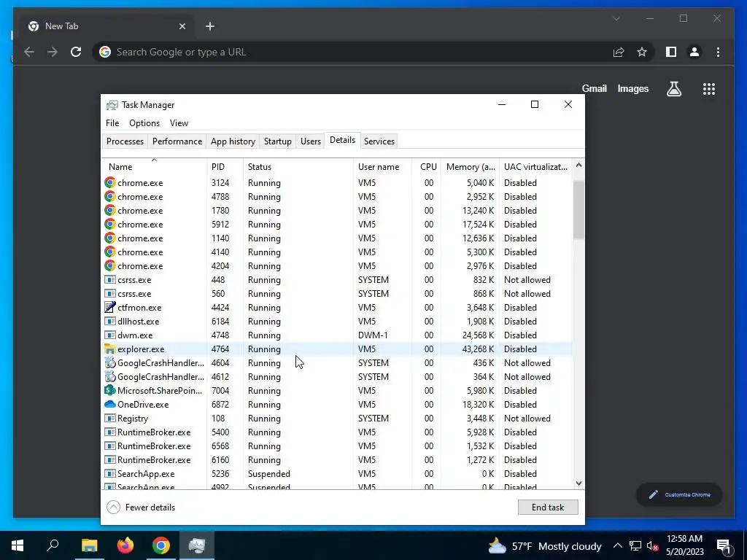Image resolution: width=747 pixels, height=560 pixels.
Task: Switch to the App history tab
Action: point(233,141)
